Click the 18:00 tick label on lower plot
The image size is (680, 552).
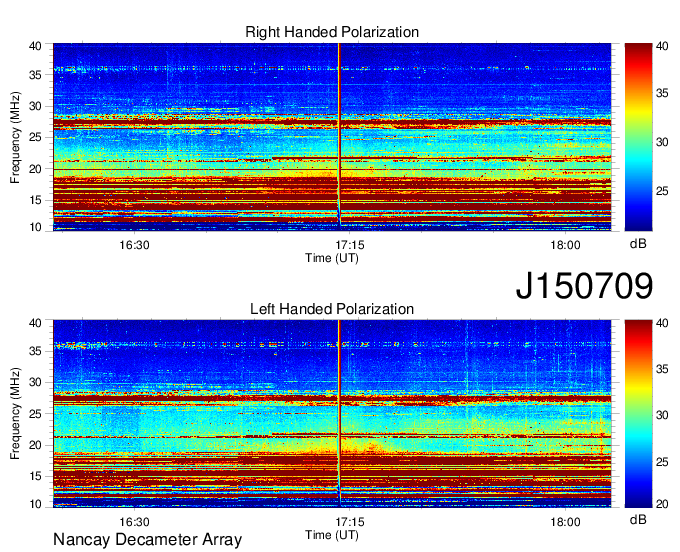pos(566,522)
